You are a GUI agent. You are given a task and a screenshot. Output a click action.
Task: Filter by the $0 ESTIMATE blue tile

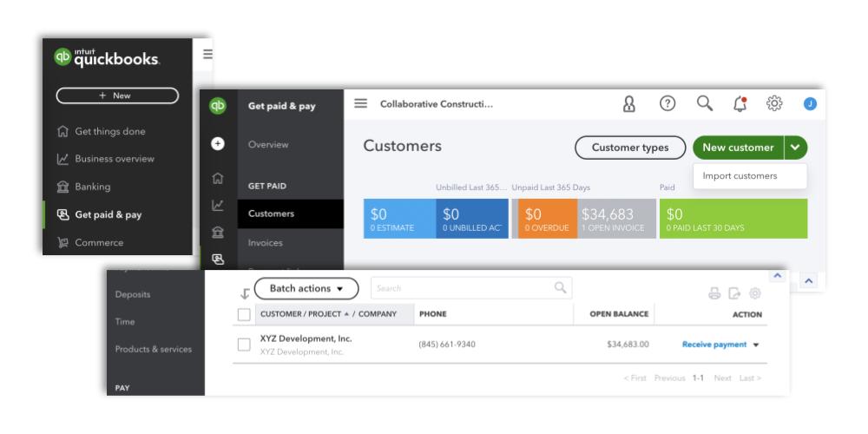(399, 219)
